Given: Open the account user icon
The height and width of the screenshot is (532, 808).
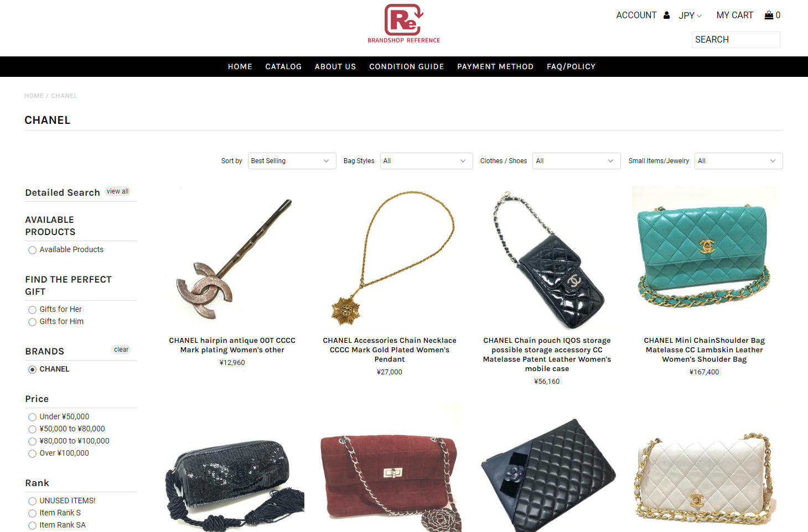Looking at the screenshot, I should (x=666, y=15).
